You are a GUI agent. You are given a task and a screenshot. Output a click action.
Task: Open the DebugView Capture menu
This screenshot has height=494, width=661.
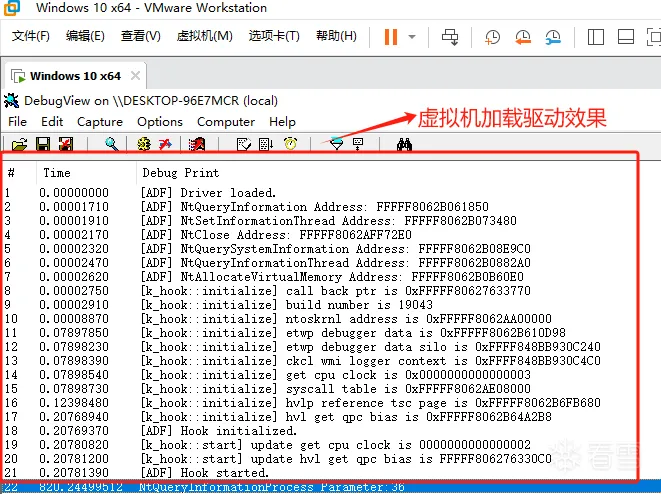coord(100,122)
